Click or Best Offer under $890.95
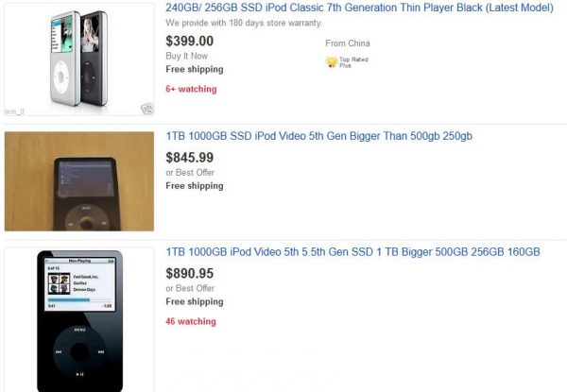 pyautogui.click(x=190, y=288)
